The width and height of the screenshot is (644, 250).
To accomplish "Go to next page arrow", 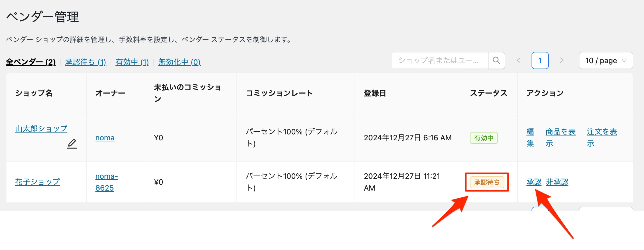I will pos(561,60).
